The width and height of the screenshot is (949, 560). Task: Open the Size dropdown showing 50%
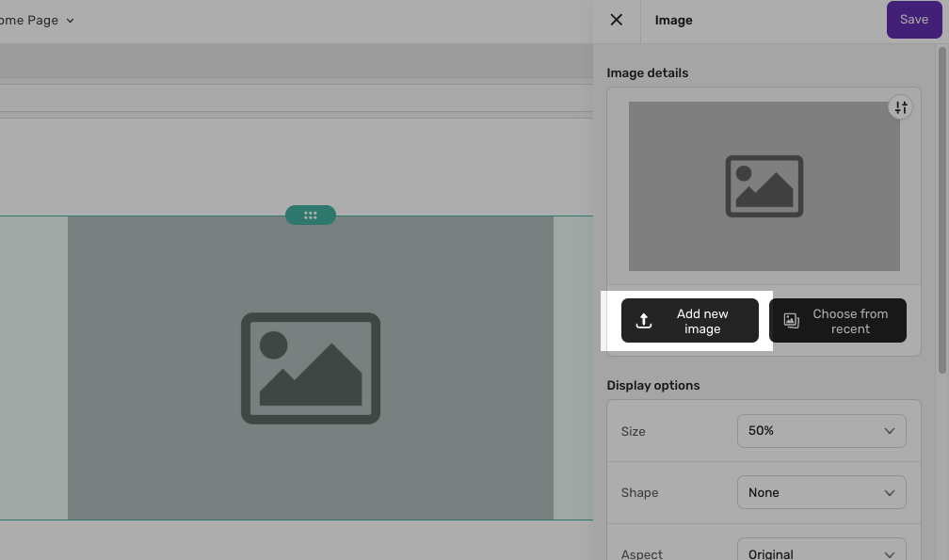click(821, 431)
